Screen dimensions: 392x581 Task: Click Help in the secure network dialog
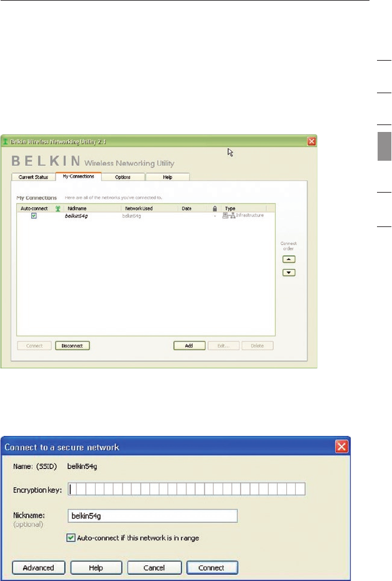(96, 568)
